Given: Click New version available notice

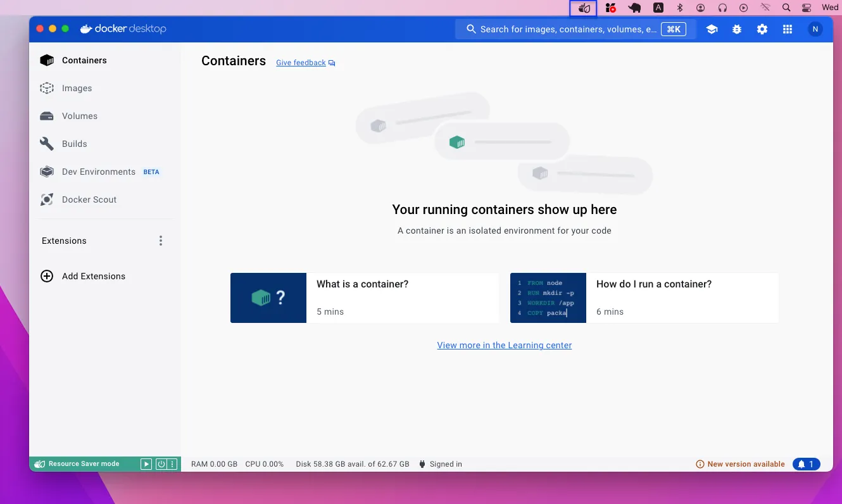Looking at the screenshot, I should click(x=740, y=464).
